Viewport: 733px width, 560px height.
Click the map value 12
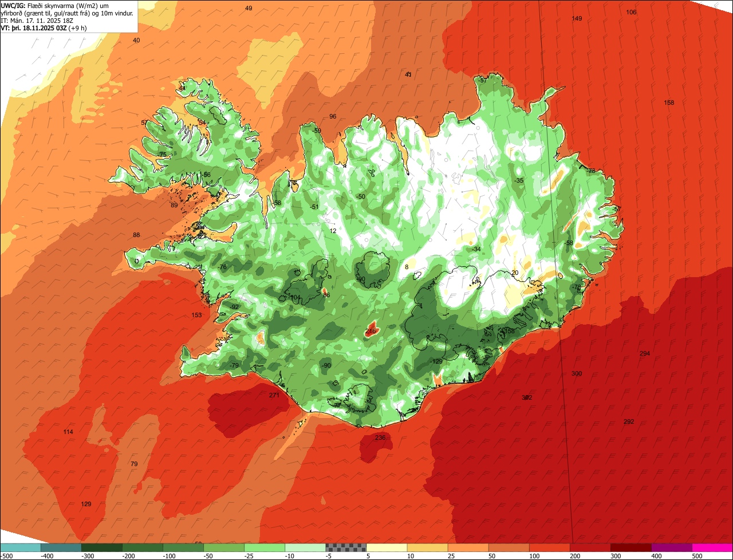333,231
